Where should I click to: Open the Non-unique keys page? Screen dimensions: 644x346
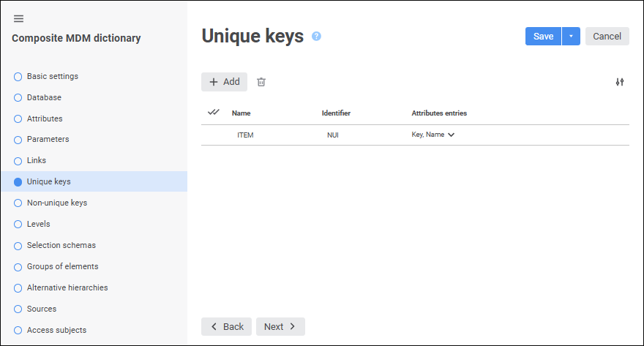tap(56, 203)
